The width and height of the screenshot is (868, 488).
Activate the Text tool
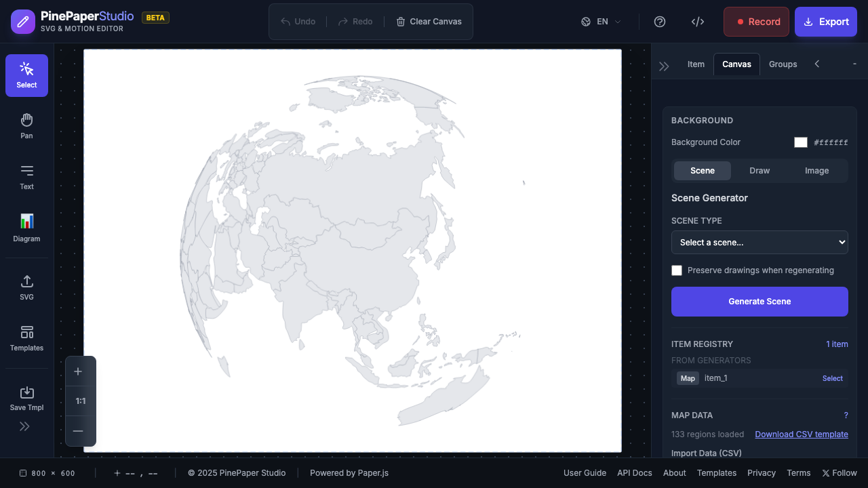coord(26,177)
